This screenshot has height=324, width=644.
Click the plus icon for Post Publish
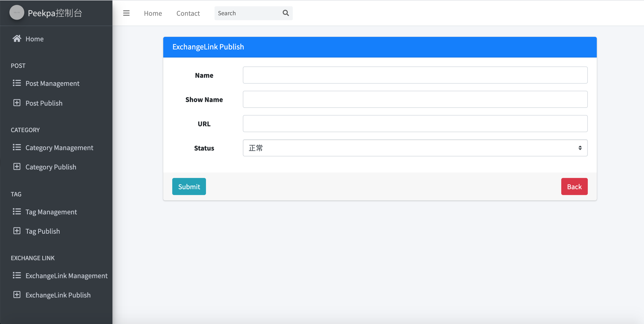tap(17, 103)
